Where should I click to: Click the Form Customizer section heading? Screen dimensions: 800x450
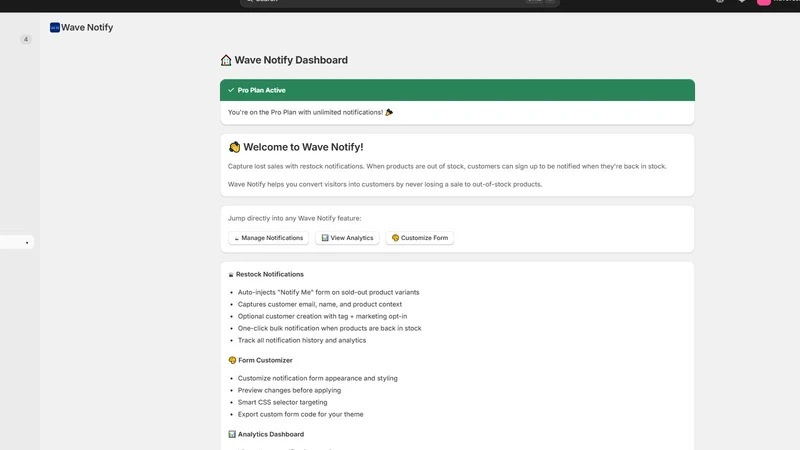point(265,360)
